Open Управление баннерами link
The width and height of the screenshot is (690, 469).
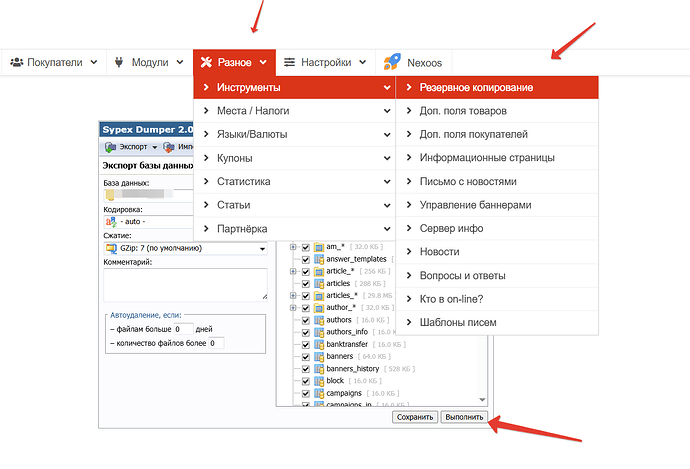coord(497,205)
